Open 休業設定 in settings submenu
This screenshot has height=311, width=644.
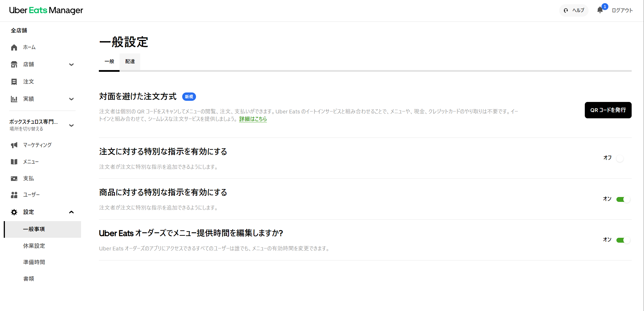[x=34, y=246]
